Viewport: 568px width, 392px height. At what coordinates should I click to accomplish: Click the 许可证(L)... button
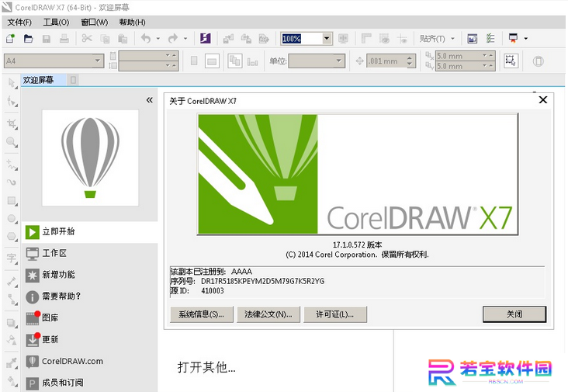coord(335,314)
